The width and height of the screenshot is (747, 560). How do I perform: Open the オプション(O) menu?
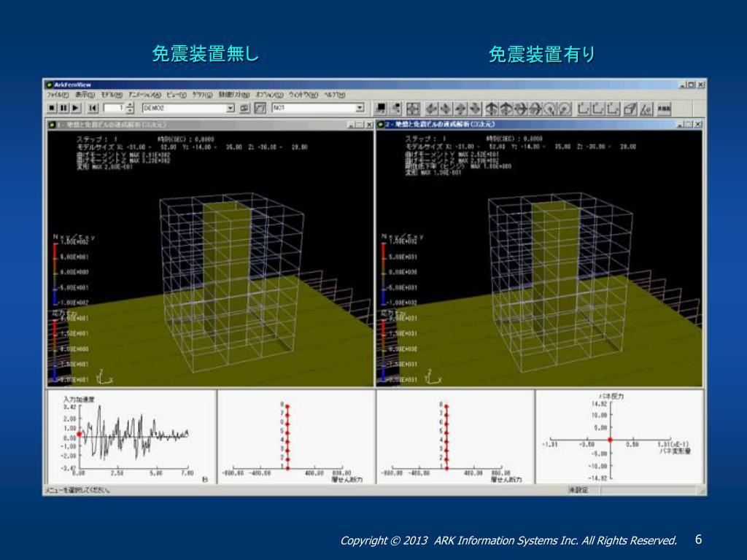tap(269, 95)
